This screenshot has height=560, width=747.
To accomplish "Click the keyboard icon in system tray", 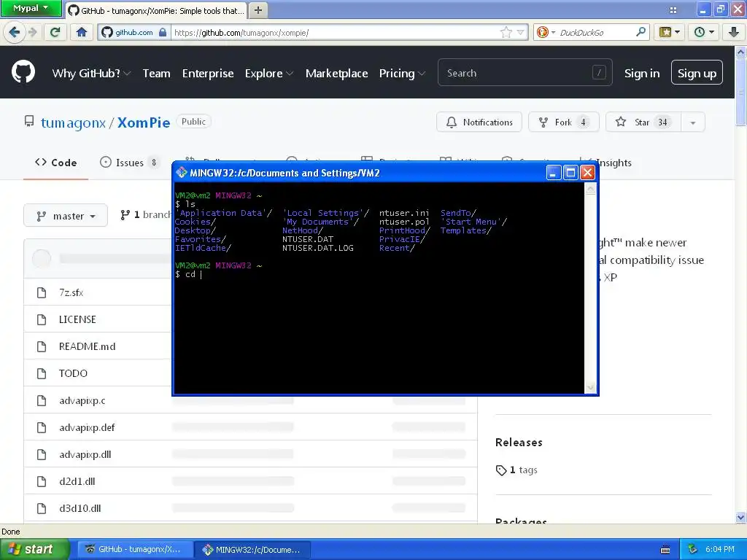I will (x=665, y=550).
